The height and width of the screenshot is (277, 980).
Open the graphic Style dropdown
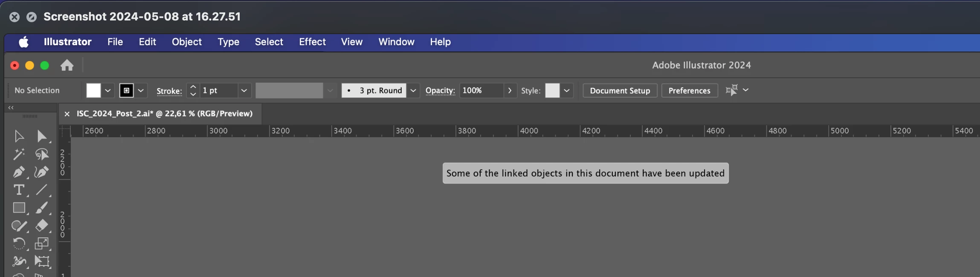pos(566,90)
